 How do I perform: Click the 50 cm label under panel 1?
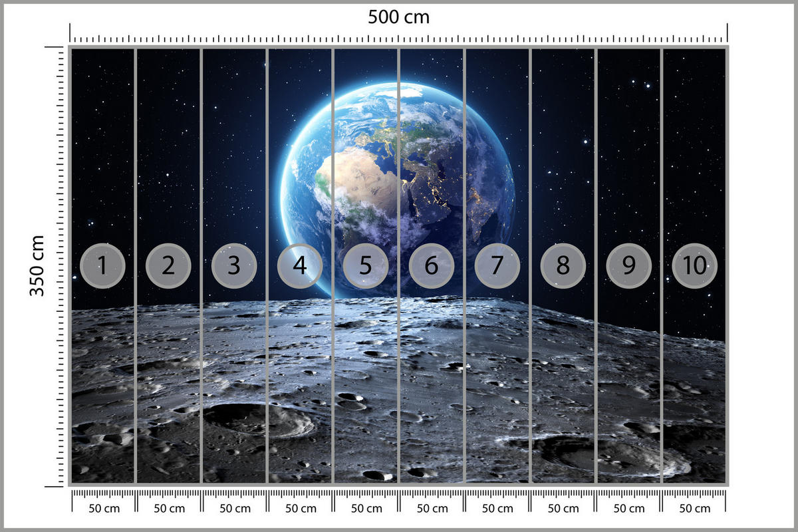coord(104,509)
